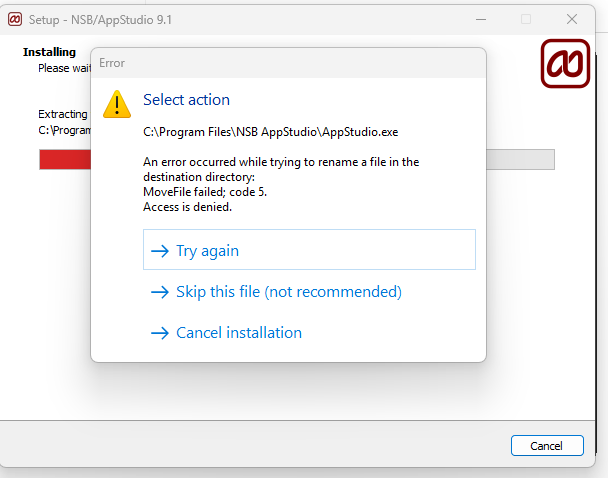Click the Error dialog title bar
Image resolution: width=608 pixels, height=478 pixels.
click(288, 63)
